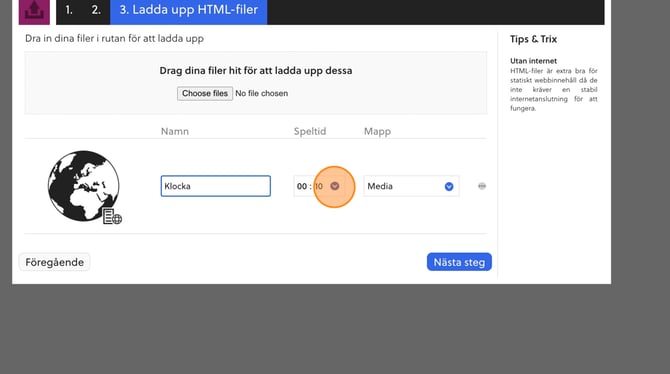This screenshot has width=670, height=374.
Task: Go to step 1 tab
Action: (x=69, y=10)
